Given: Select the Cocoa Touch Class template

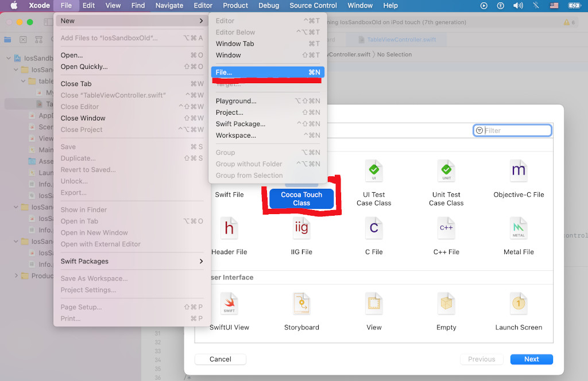Looking at the screenshot, I should coord(301,199).
